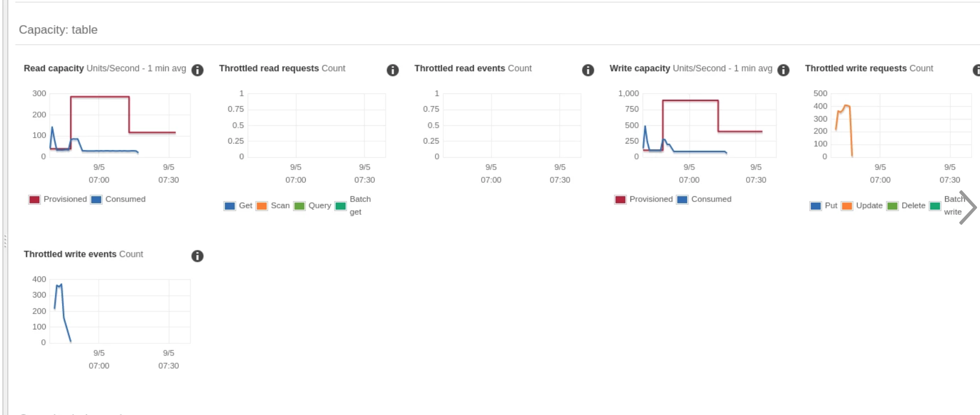Toggle the Get series legend swatch
Viewport: 980px width, 415px height.
(x=230, y=206)
